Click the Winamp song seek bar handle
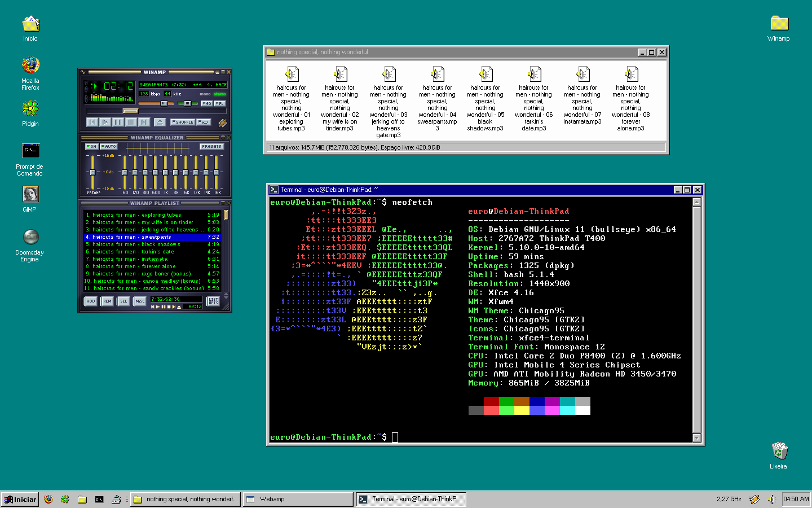This screenshot has height=508, width=812. pyautogui.click(x=130, y=111)
